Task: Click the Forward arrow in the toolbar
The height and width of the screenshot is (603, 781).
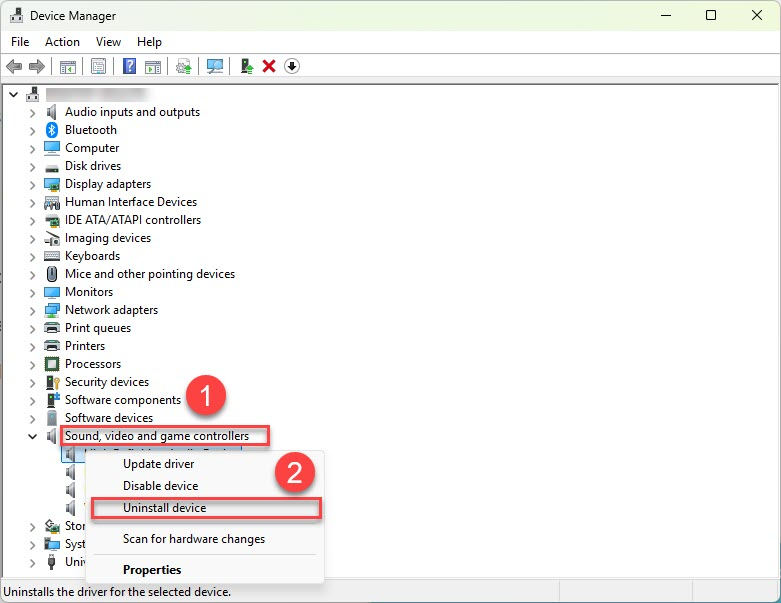Action: pyautogui.click(x=37, y=66)
